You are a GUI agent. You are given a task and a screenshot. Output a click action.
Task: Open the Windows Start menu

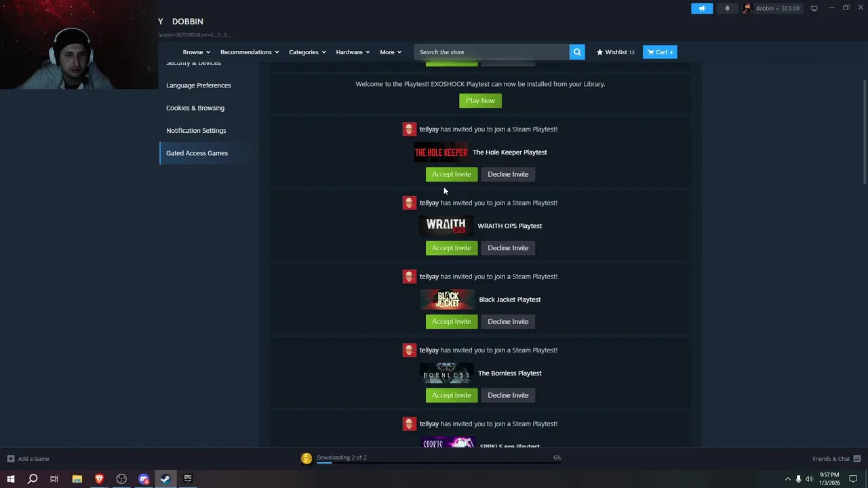point(11,479)
